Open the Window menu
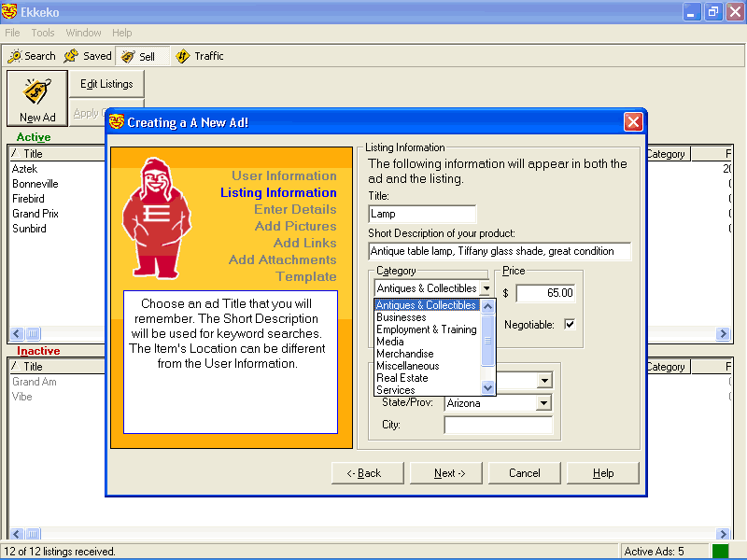 pos(83,33)
